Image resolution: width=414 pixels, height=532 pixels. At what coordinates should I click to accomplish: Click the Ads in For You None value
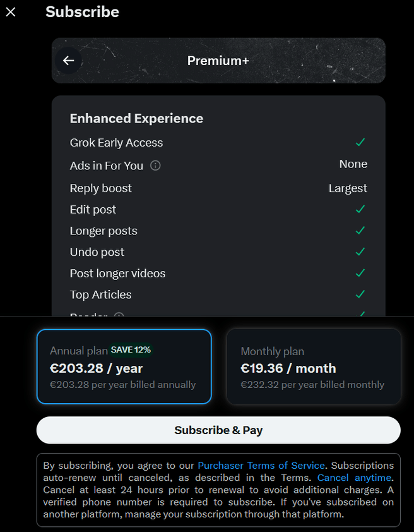click(x=353, y=164)
